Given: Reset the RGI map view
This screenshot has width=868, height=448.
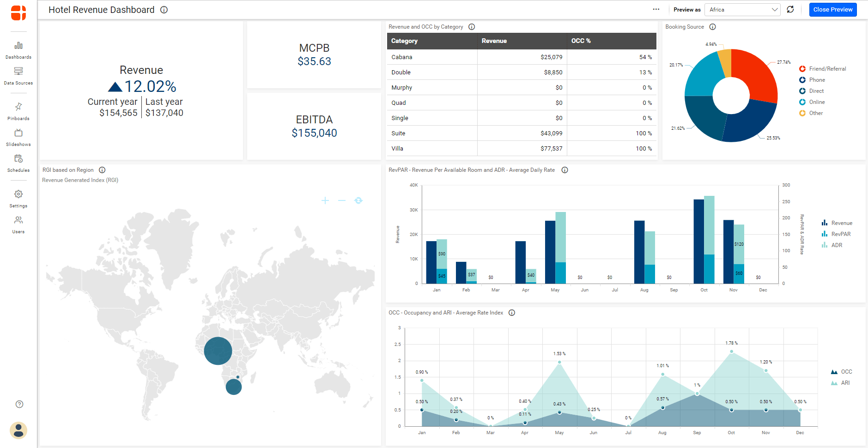Looking at the screenshot, I should [x=358, y=200].
